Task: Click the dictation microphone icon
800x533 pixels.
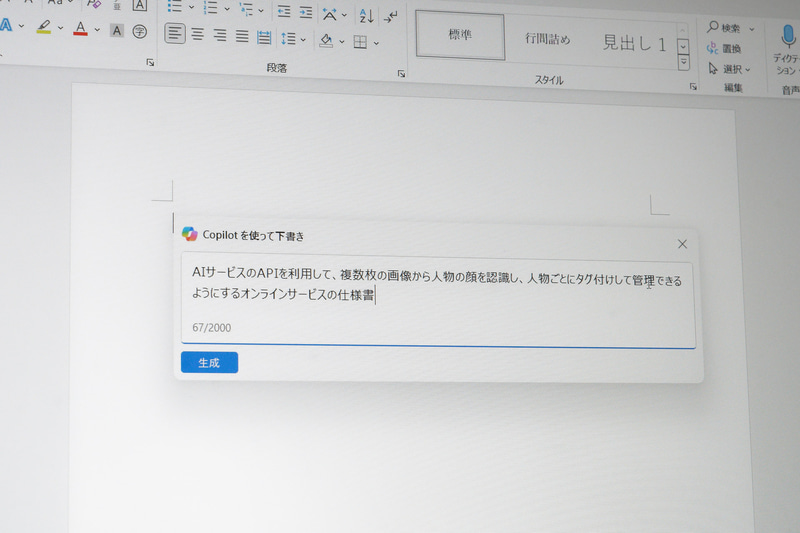Action: coord(788,37)
